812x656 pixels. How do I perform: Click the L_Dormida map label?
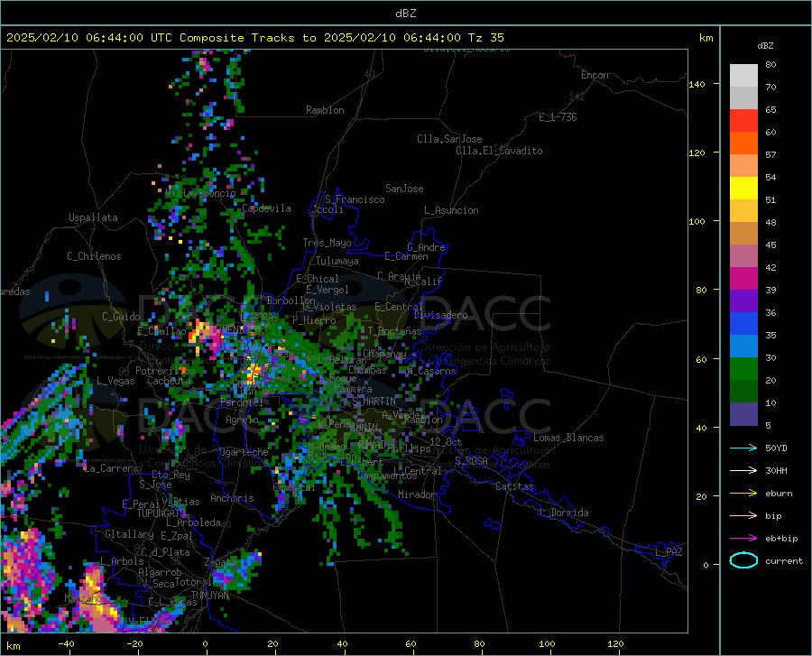tap(564, 513)
